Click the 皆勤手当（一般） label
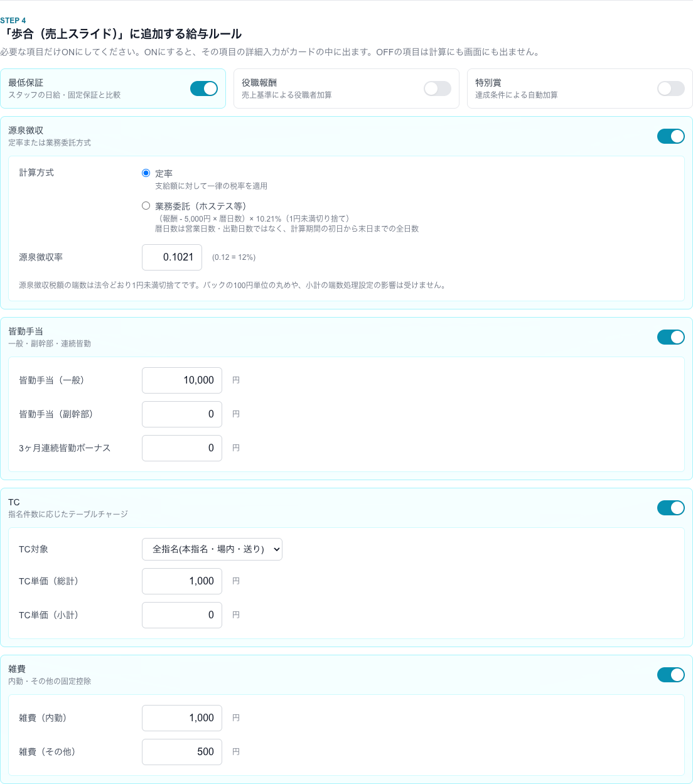This screenshot has height=784, width=693. tap(51, 380)
